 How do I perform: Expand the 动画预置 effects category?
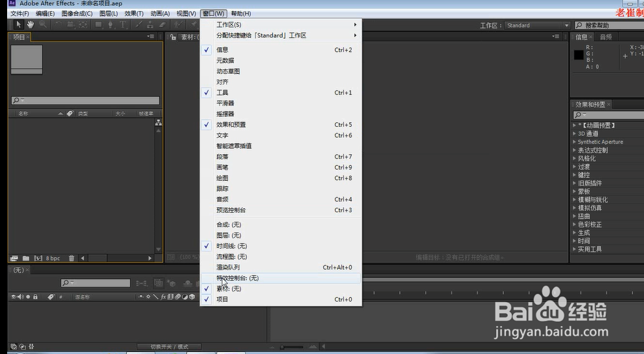575,125
